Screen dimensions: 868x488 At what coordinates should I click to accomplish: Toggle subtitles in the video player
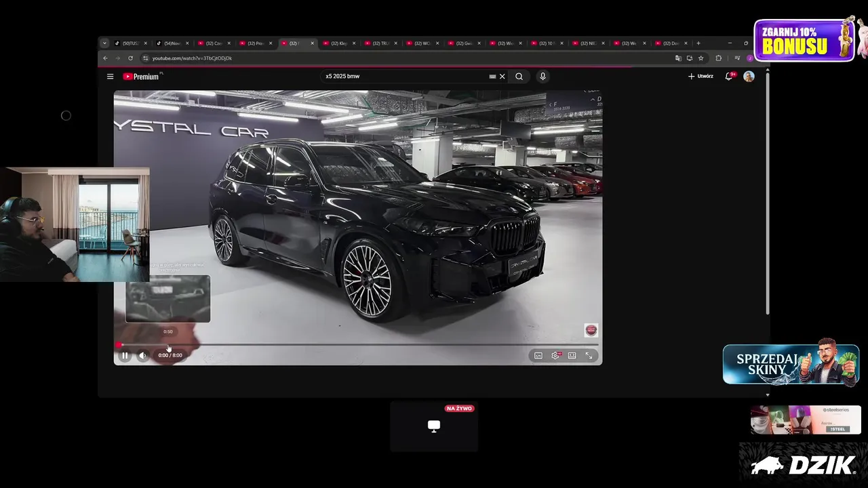point(538,355)
